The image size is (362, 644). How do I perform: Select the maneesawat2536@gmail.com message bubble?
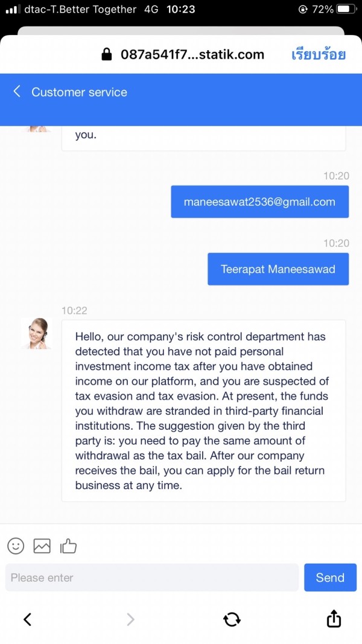260,202
